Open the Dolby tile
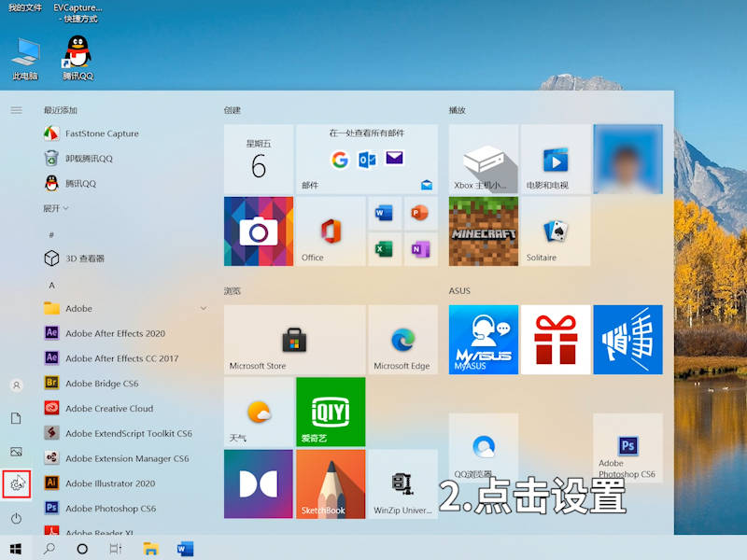This screenshot has height=560, width=747. (259, 483)
